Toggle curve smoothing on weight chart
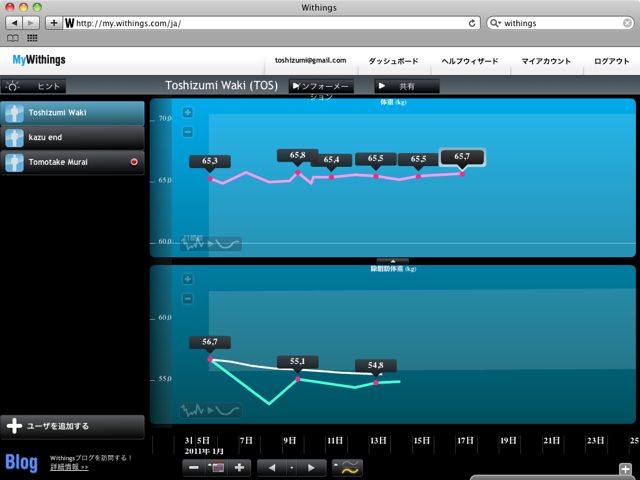 click(x=211, y=244)
